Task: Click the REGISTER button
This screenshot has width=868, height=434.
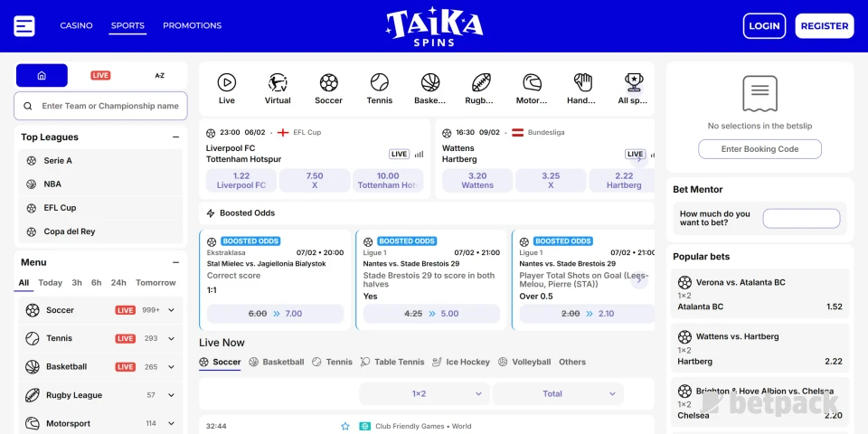Action: 825,26
